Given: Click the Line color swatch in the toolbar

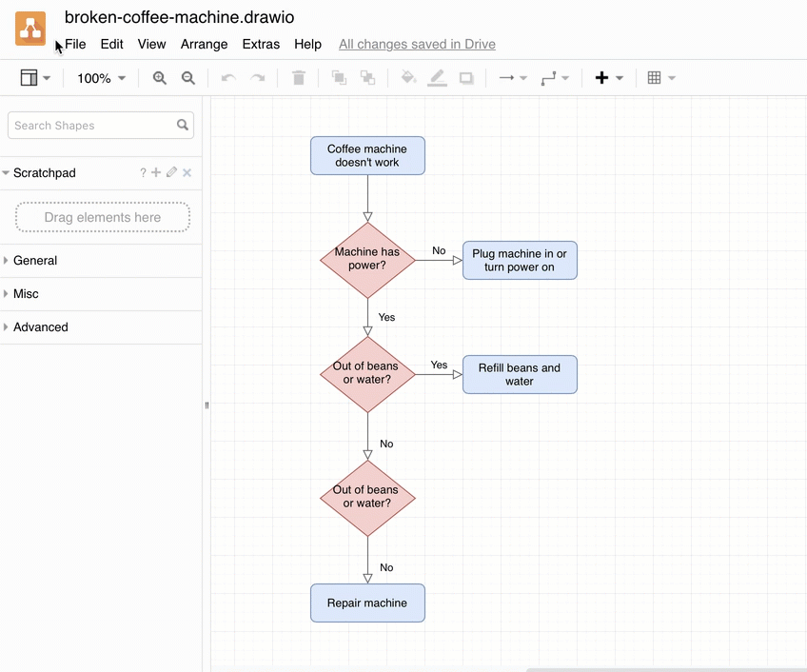Looking at the screenshot, I should pos(437,78).
